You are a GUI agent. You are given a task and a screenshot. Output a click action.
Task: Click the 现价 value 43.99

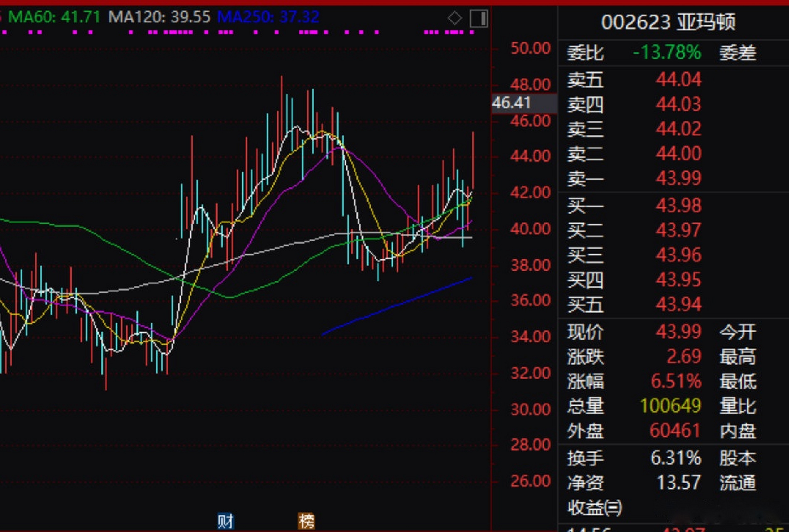pyautogui.click(x=678, y=332)
